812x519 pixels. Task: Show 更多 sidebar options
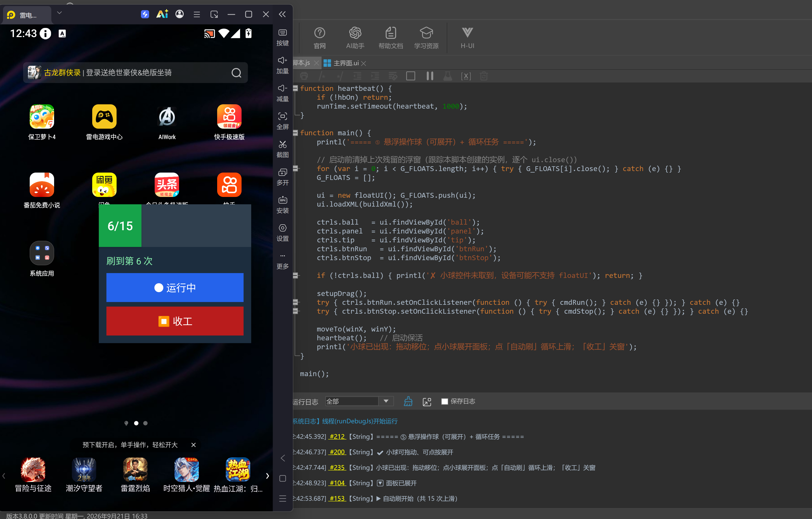[282, 261]
